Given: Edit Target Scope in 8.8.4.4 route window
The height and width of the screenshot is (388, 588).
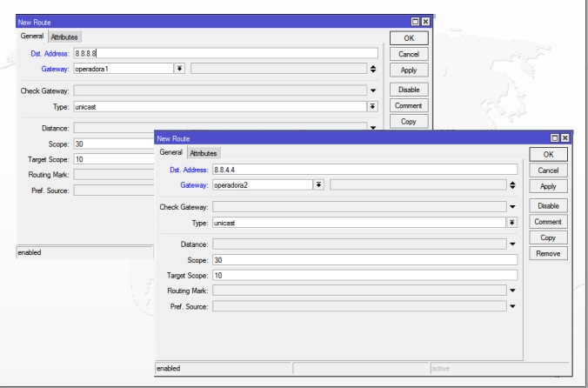Looking at the screenshot, I should (x=364, y=275).
